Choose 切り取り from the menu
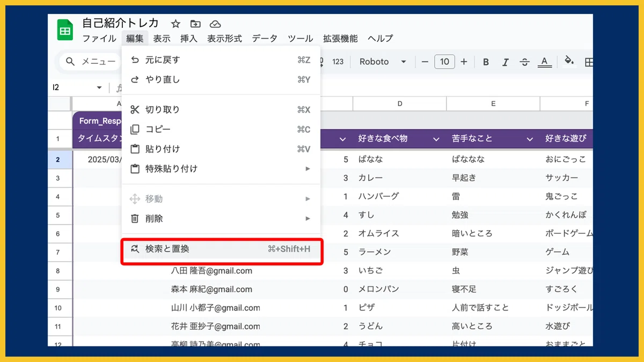The height and width of the screenshot is (362, 644). 221,109
